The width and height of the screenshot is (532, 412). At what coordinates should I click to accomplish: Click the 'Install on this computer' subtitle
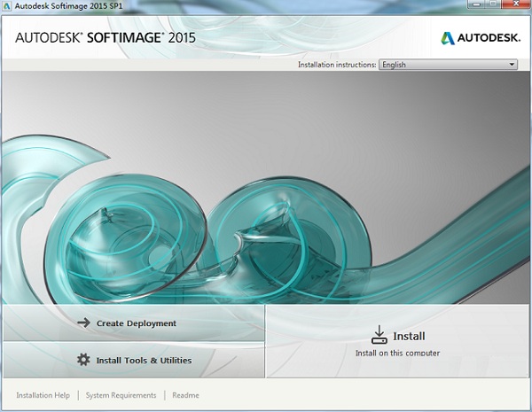(x=397, y=354)
